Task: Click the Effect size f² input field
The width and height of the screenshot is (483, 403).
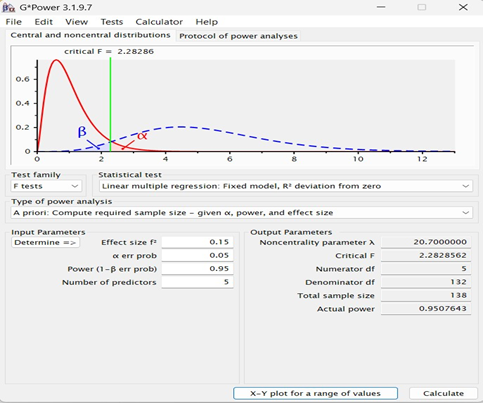Action: tap(197, 242)
